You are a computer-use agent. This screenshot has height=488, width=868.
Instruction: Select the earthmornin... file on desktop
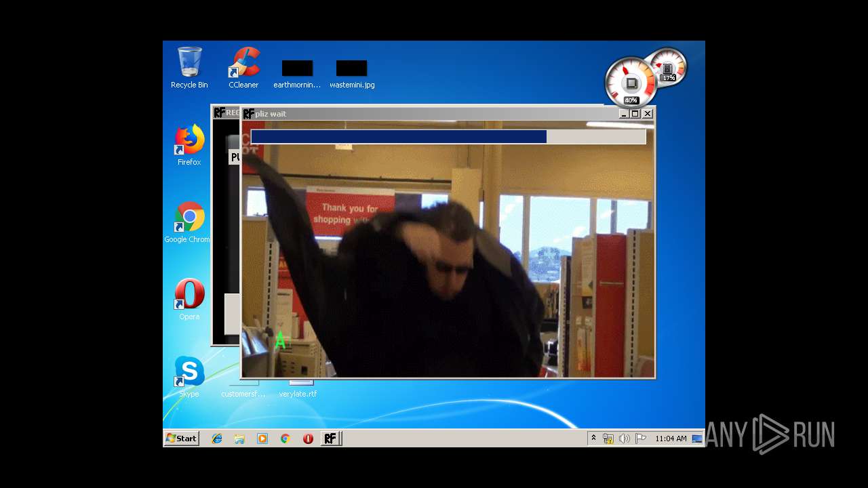pyautogui.click(x=297, y=75)
